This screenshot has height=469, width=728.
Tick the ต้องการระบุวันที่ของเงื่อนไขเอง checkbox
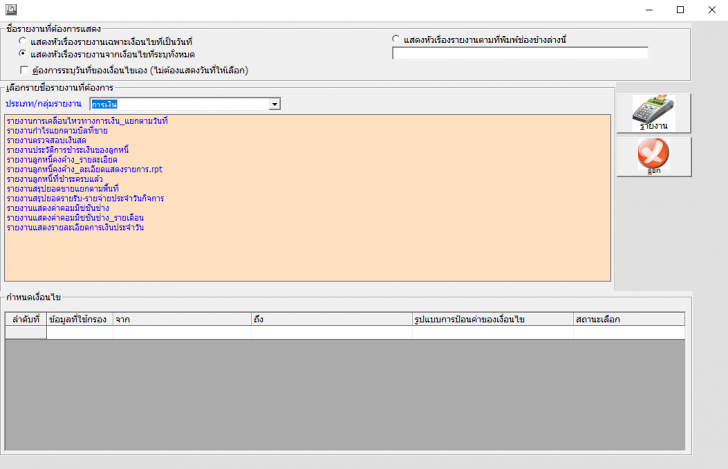24,70
